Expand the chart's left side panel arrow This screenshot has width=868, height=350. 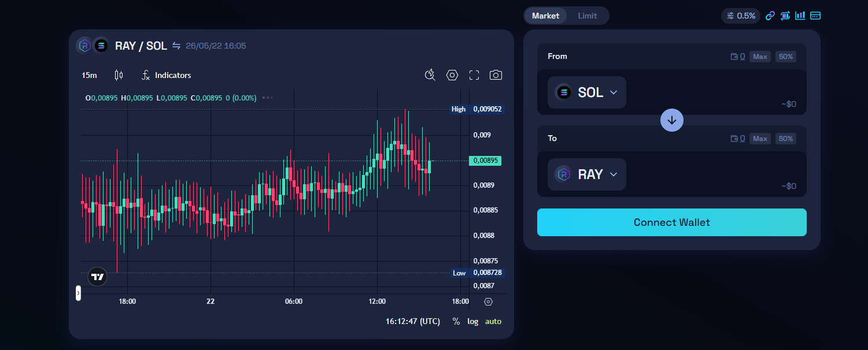(78, 293)
